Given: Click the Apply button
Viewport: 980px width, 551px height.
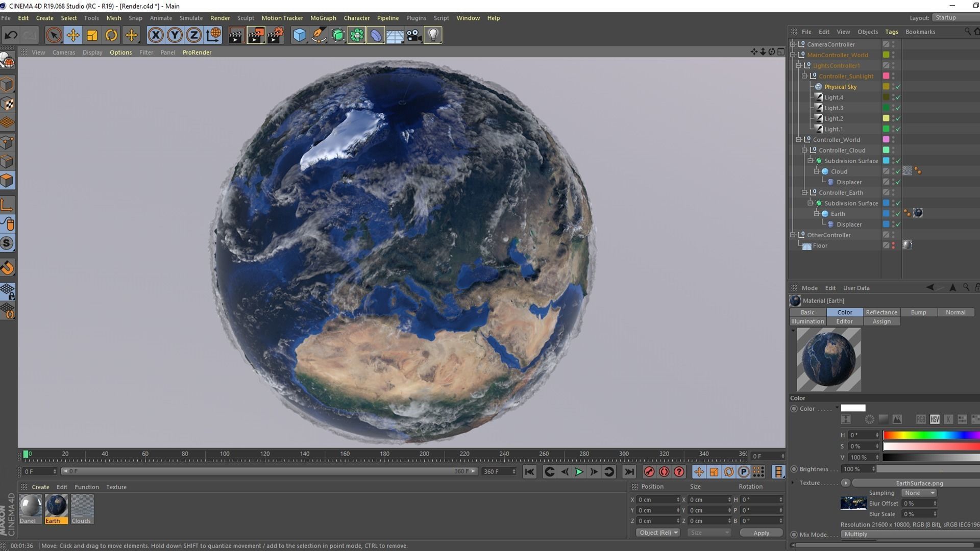Looking at the screenshot, I should [x=761, y=533].
